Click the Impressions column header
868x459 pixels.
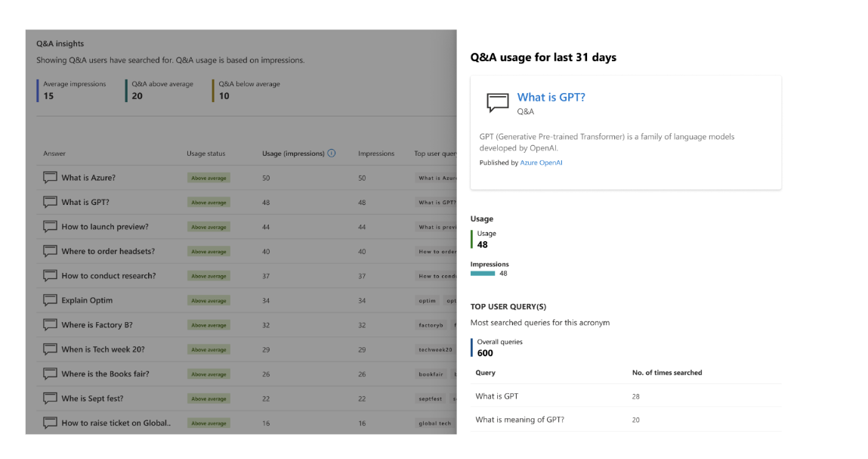(x=376, y=154)
